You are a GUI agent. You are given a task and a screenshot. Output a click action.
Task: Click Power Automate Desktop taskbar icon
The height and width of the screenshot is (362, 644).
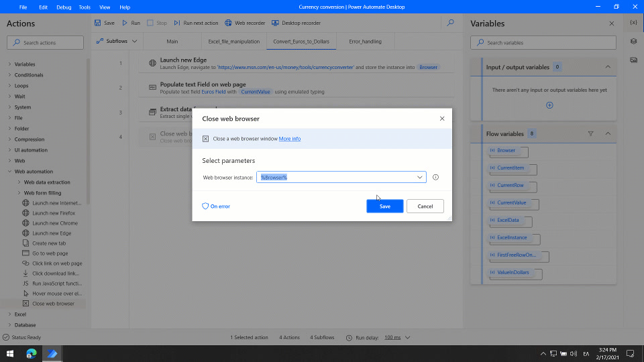52,354
